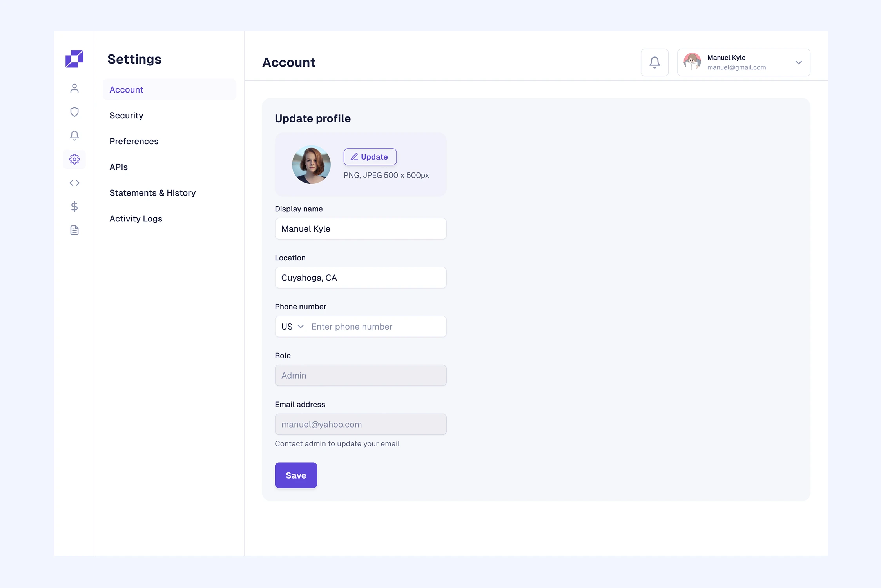Open the shield security sidebar icon
The image size is (881, 588).
coord(74,112)
